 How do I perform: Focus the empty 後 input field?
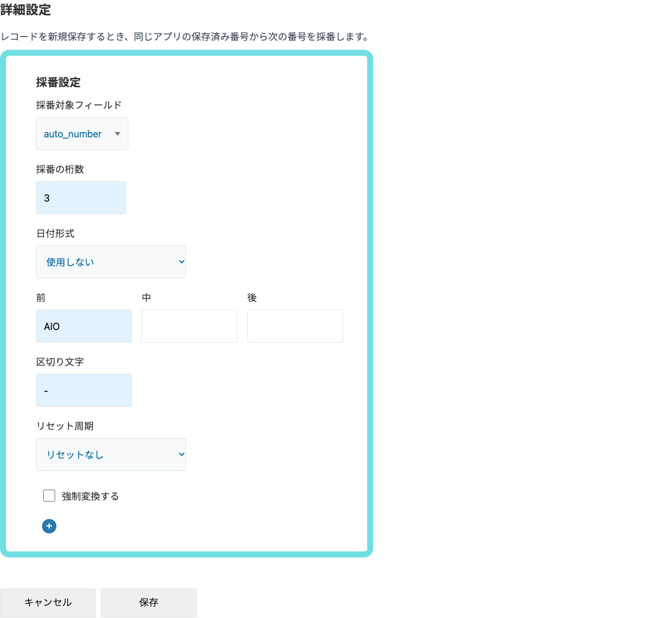(x=295, y=326)
